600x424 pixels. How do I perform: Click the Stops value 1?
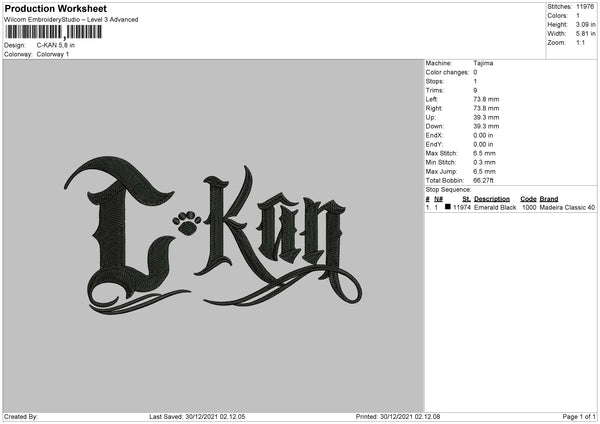coord(475,82)
